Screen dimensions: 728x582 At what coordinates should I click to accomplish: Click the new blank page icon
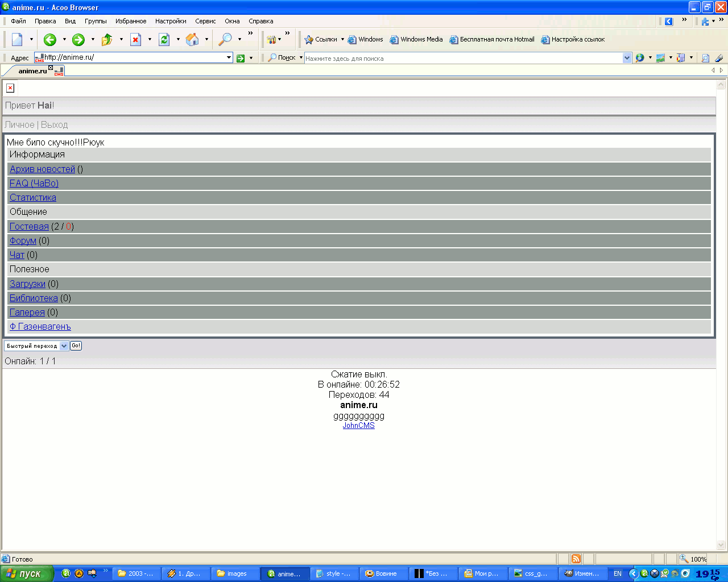pos(17,39)
